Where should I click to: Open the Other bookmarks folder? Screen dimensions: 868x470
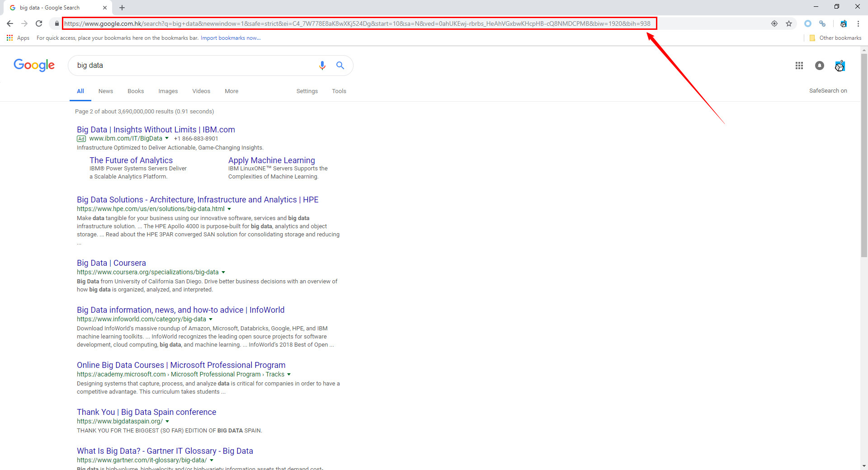point(835,38)
